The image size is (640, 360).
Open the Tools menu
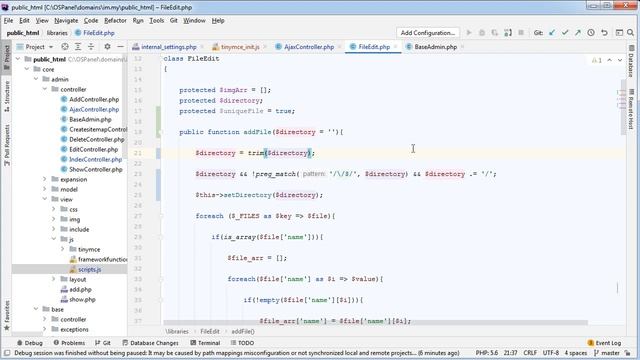pos(156,20)
